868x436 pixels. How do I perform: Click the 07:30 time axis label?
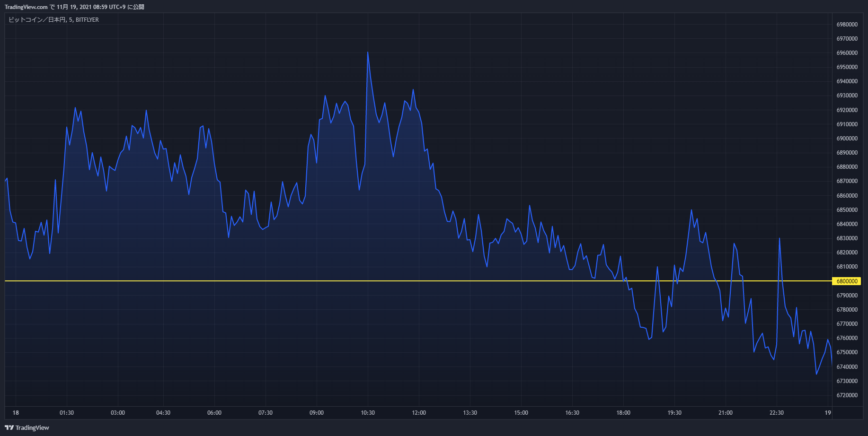point(266,413)
